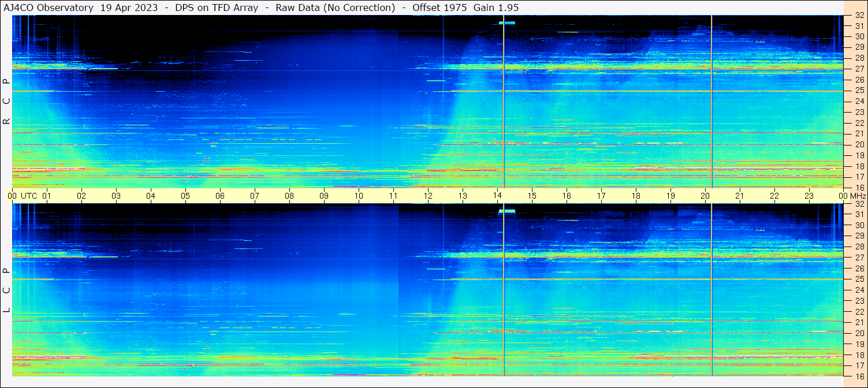Screen dimensions: 868x388
Task: Click the 17 MHz tick of RCP panel
Action: (x=859, y=177)
